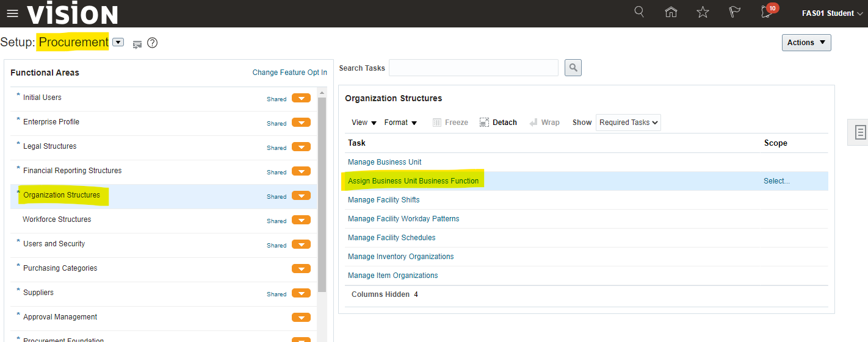Click the help question mark icon

click(153, 43)
